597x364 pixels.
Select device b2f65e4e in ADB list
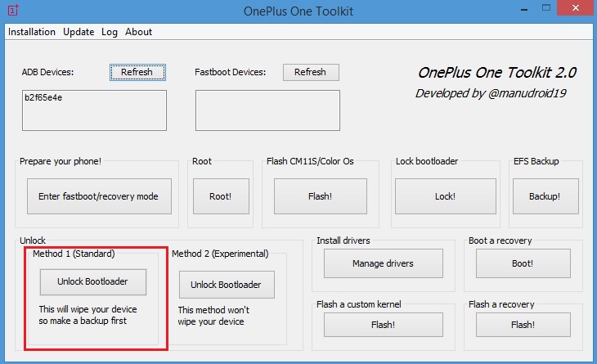tap(43, 98)
